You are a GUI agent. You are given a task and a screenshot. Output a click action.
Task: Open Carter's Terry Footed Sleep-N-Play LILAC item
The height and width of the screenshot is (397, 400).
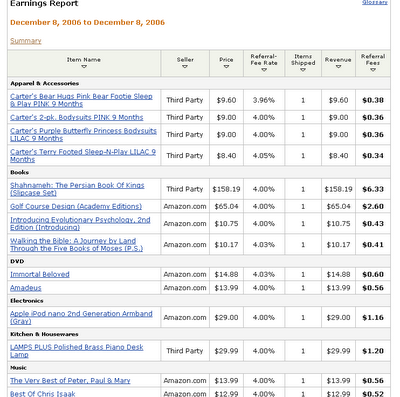[x=83, y=156]
